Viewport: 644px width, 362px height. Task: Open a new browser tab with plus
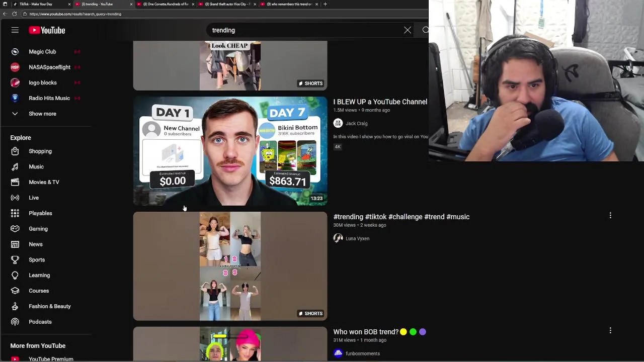pos(325,4)
